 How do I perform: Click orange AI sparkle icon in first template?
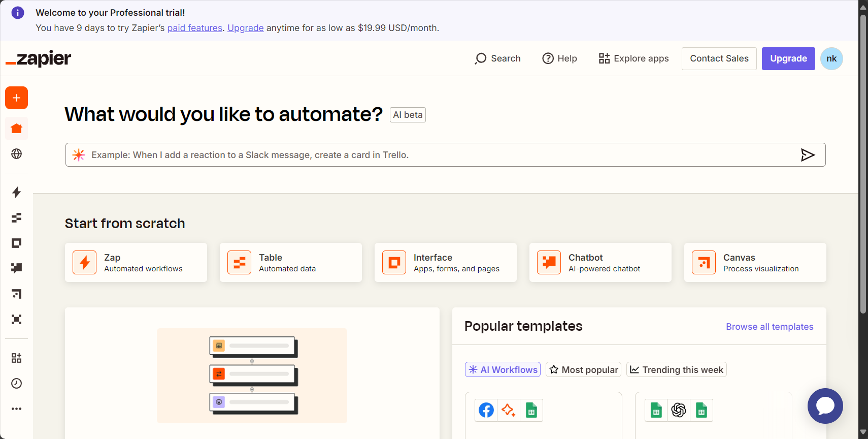(509, 410)
